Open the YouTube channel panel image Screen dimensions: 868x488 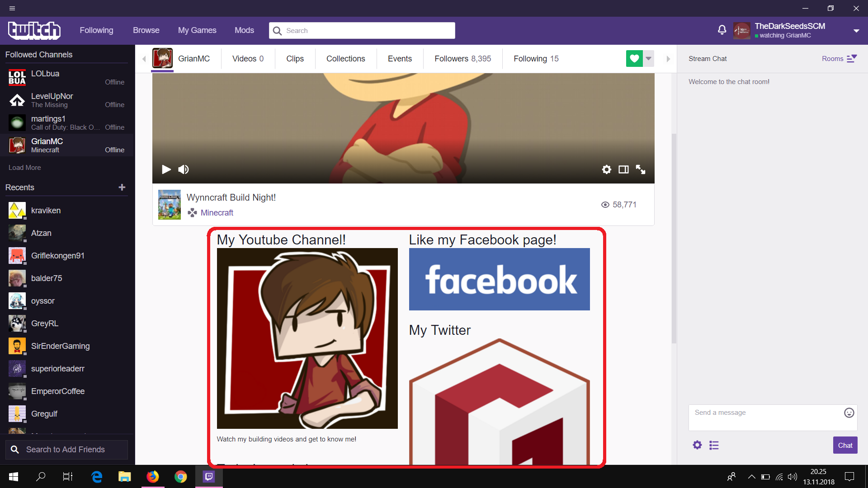307,338
